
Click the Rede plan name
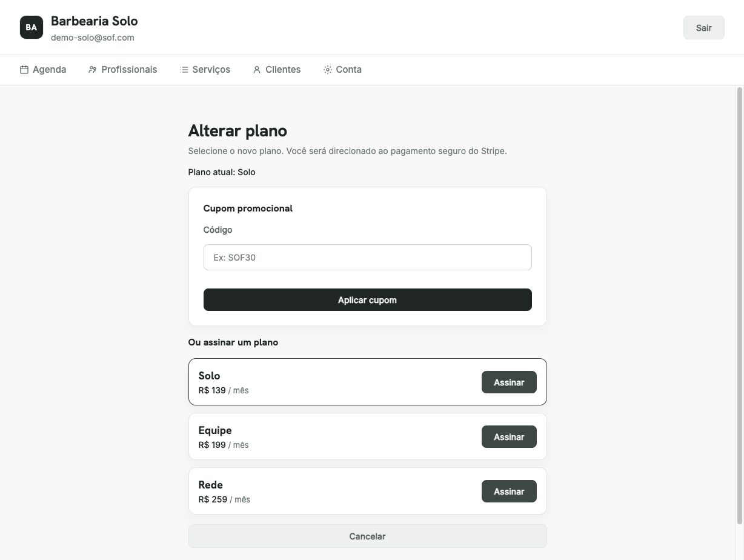(x=211, y=485)
